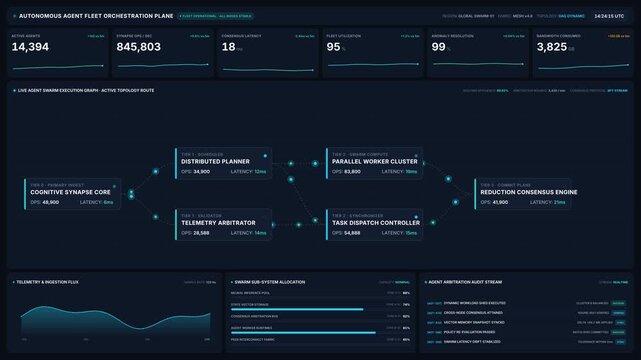Select the Cognitive Synapse Core node
The image size is (641, 360).
tap(72, 194)
